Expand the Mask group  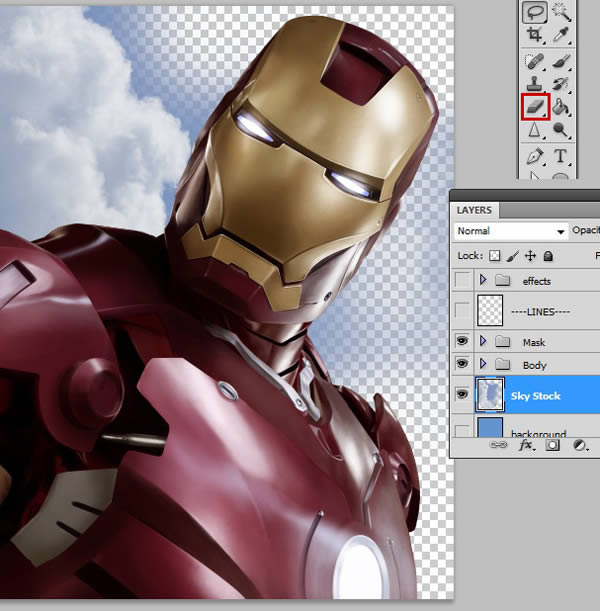pyautogui.click(x=483, y=341)
